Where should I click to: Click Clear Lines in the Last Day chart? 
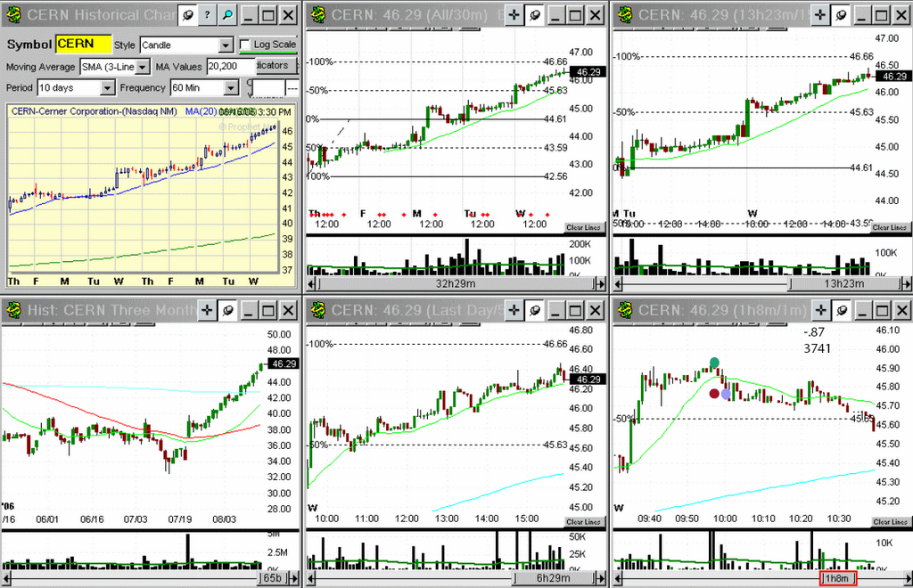click(583, 522)
